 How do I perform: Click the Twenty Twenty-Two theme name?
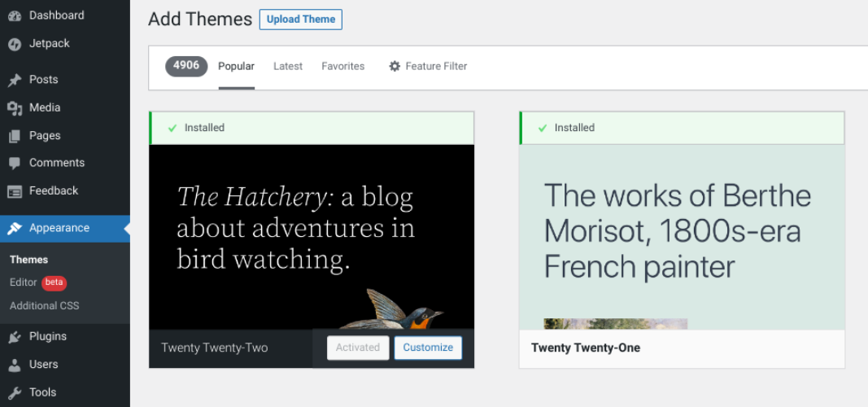coord(214,348)
